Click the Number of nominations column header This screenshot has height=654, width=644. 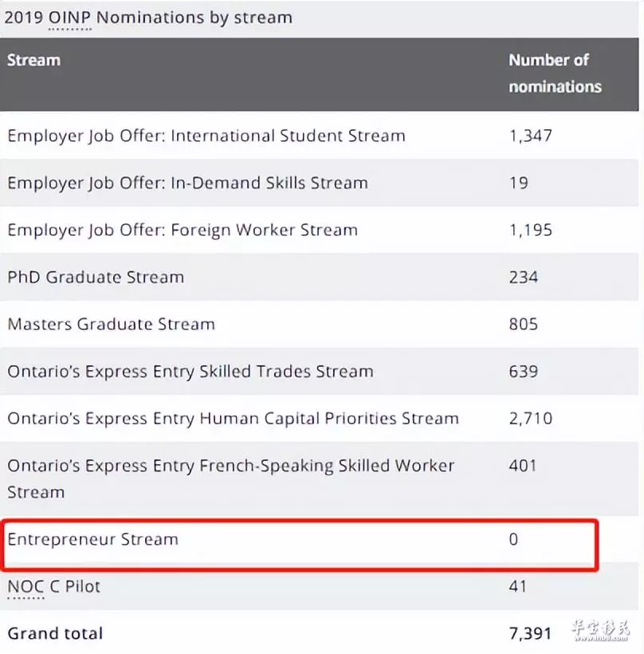tap(555, 73)
